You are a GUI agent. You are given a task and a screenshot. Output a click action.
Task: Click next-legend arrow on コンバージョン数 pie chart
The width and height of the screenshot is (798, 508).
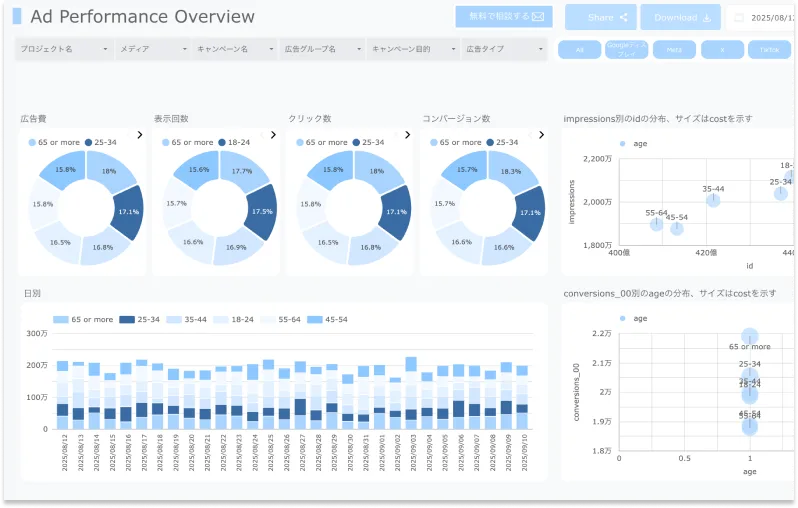coord(538,134)
